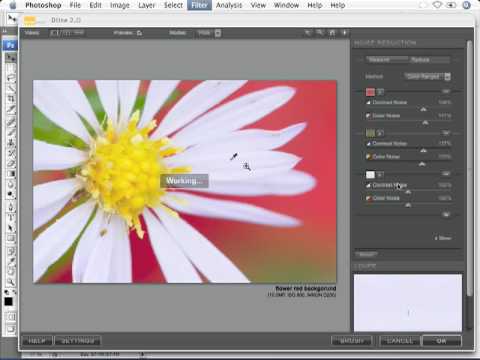Click the white color range swatch

(x=370, y=174)
